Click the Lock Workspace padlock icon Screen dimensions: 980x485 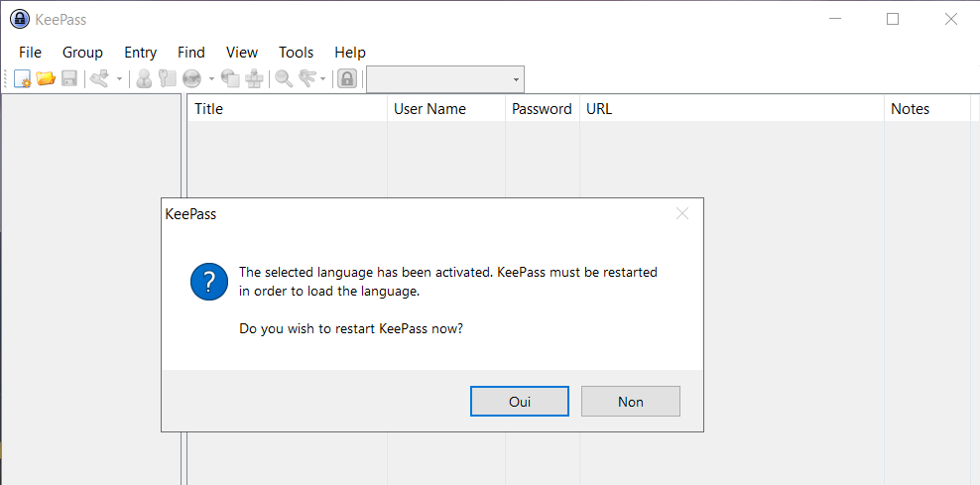click(x=347, y=79)
